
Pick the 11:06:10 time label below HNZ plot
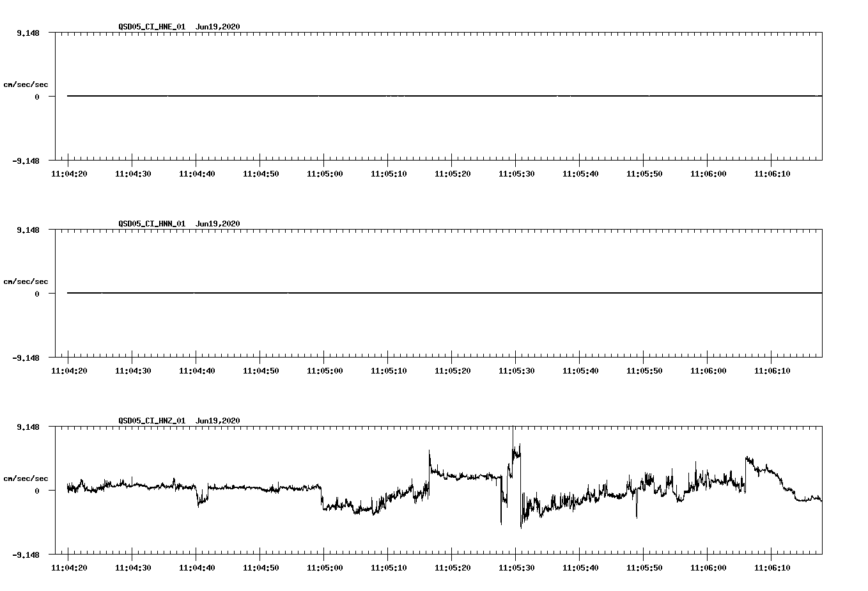click(x=772, y=567)
